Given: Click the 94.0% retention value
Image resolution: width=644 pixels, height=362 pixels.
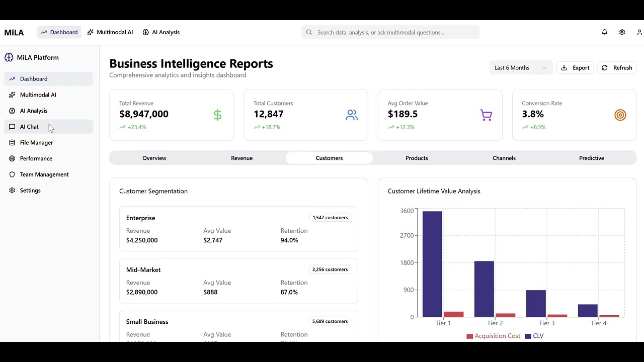Looking at the screenshot, I should [289, 240].
